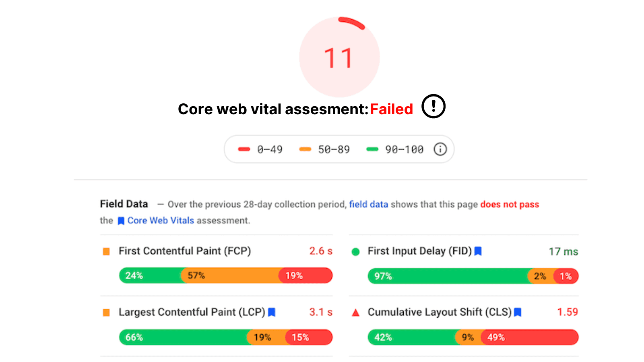644x362 pixels.
Task: Click the 57% orange FCP bar segment
Action: 230,276
